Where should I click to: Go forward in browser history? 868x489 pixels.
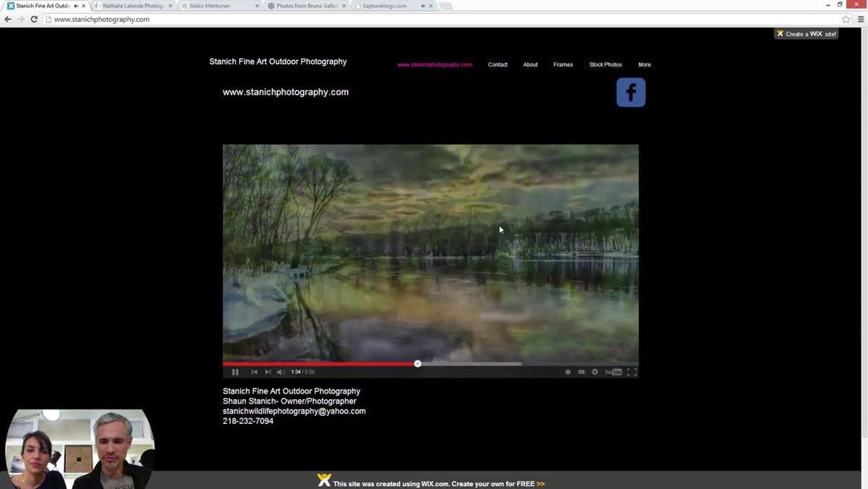point(21,20)
